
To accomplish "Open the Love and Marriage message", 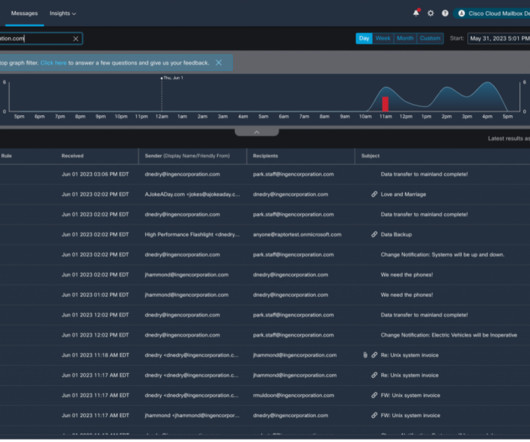I will [x=403, y=194].
